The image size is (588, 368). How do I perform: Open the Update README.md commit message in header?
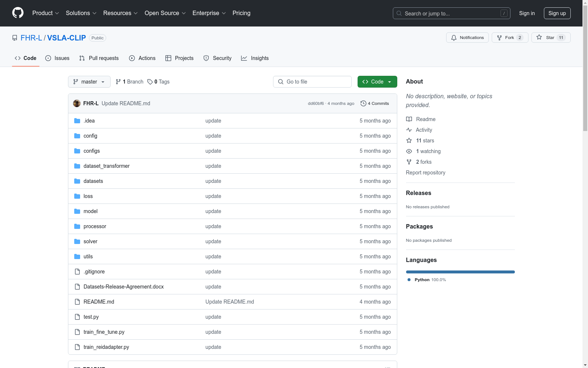(126, 103)
